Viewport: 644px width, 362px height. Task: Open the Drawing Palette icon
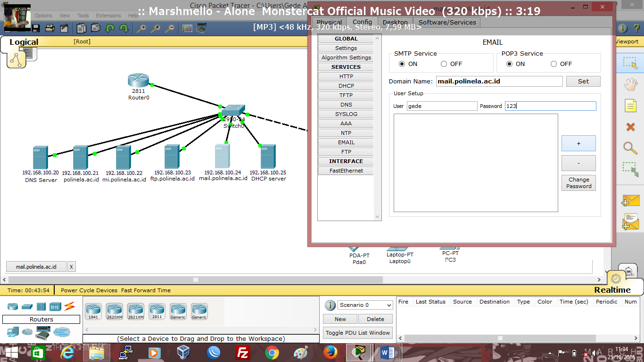click(187, 28)
